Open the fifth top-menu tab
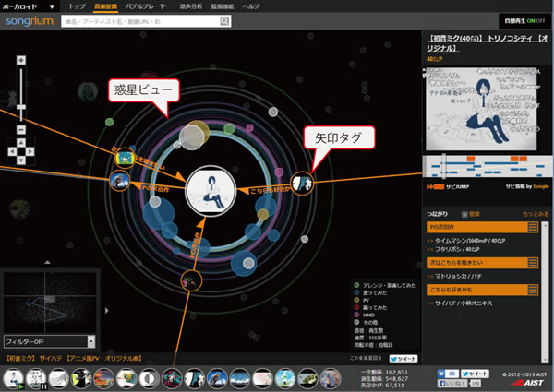The height and width of the screenshot is (392, 554). 223,6
